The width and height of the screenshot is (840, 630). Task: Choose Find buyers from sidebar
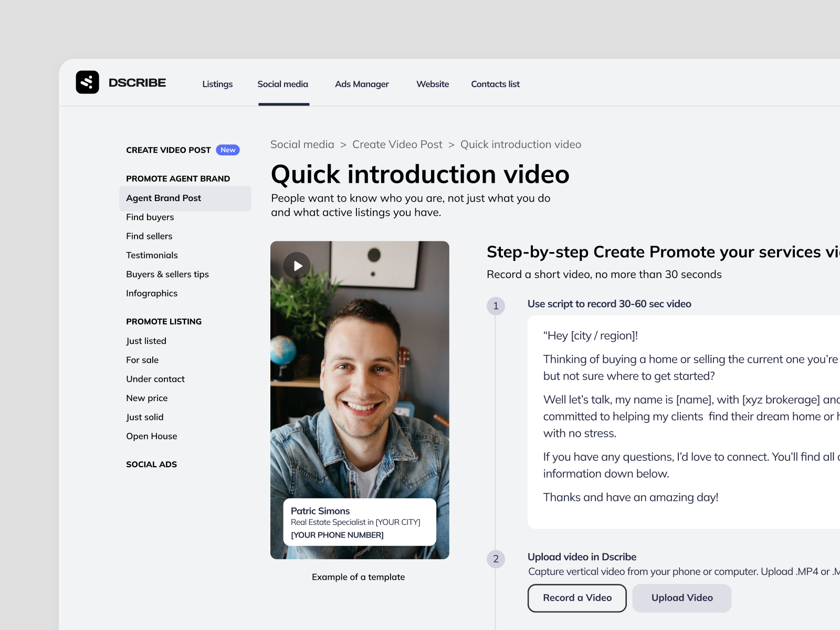(x=150, y=217)
